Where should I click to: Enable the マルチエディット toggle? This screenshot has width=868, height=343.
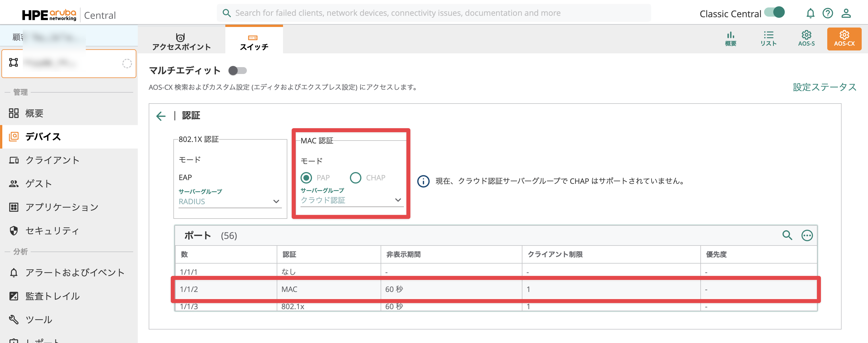click(x=238, y=71)
